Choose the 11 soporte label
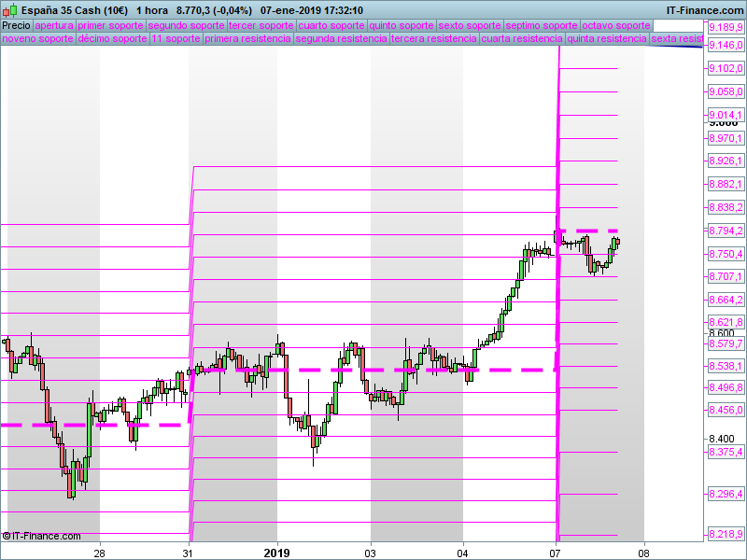The width and height of the screenshot is (747, 560). pyautogui.click(x=176, y=38)
